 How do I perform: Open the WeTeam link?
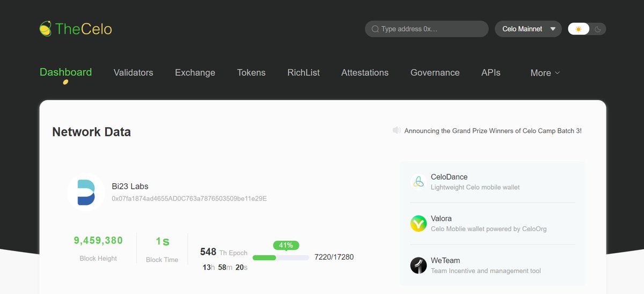click(x=445, y=261)
